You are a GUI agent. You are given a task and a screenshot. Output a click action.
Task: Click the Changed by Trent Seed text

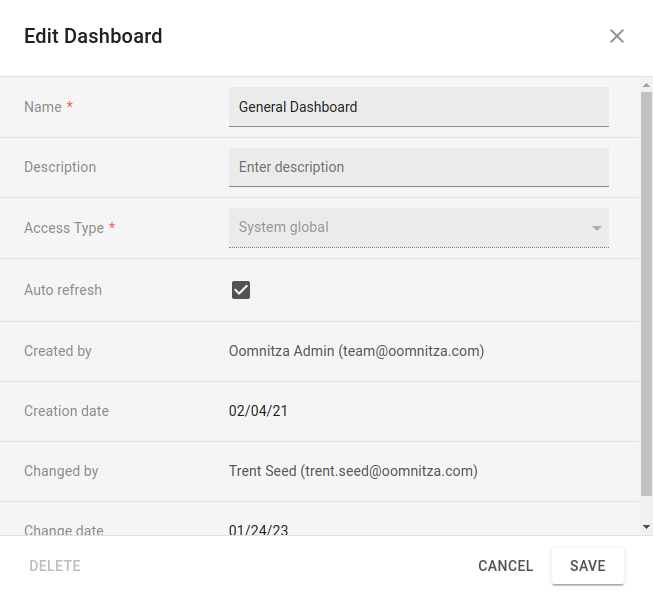point(353,471)
